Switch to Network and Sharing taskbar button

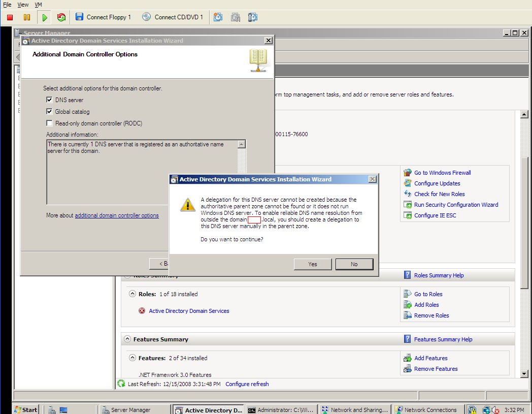pos(355,409)
